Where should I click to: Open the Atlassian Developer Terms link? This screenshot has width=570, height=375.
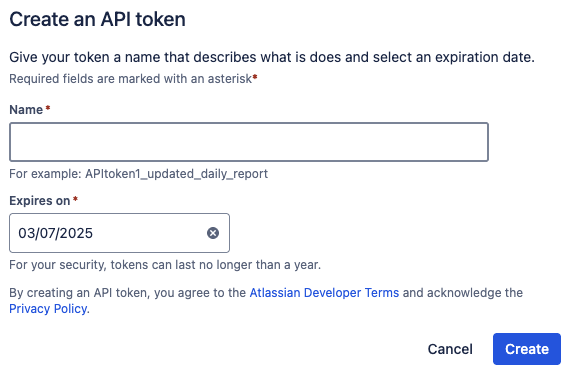click(324, 293)
